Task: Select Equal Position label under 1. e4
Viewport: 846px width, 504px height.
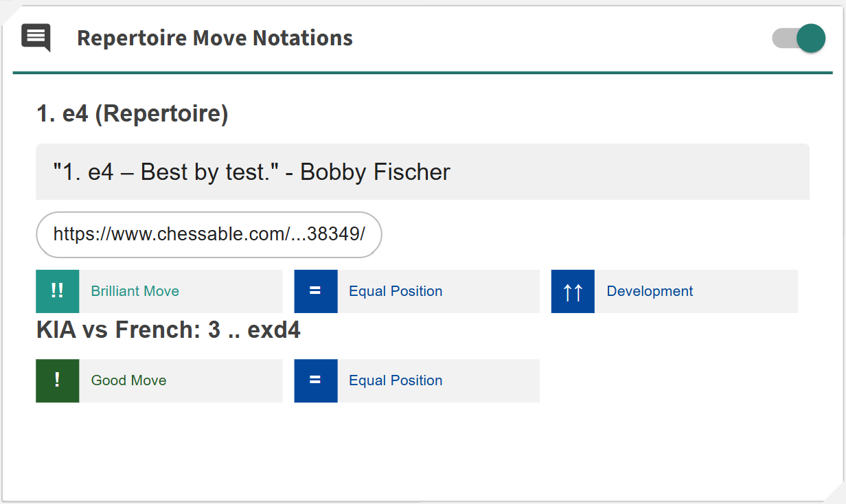Action: pos(396,291)
